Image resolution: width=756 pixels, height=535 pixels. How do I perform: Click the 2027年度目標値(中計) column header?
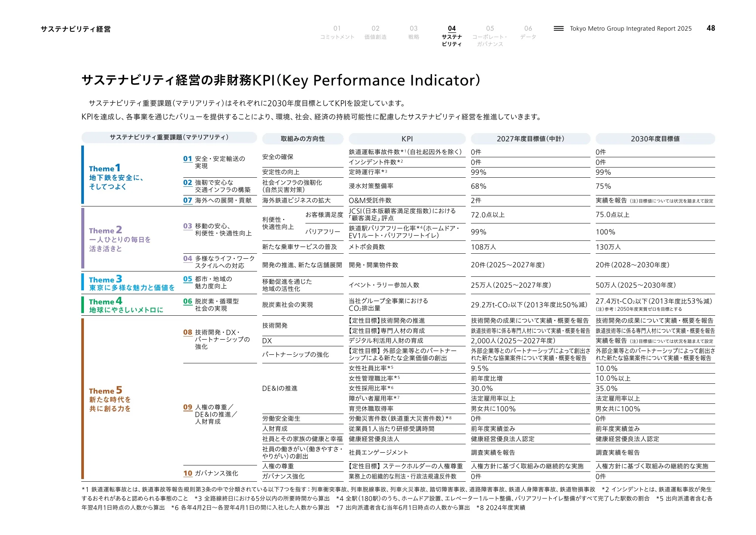pos(530,139)
